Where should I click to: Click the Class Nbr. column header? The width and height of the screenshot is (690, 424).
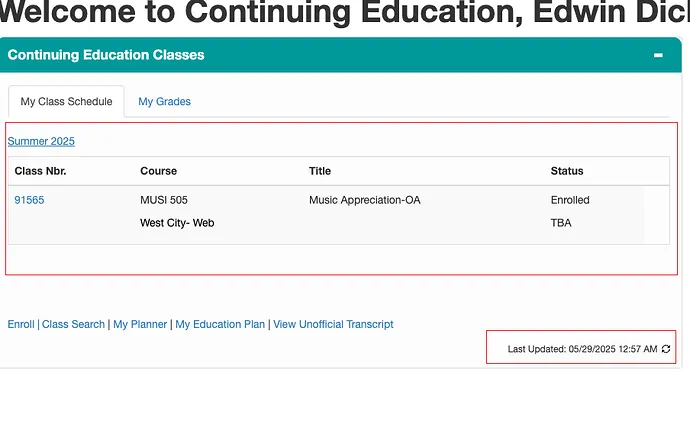pos(40,171)
